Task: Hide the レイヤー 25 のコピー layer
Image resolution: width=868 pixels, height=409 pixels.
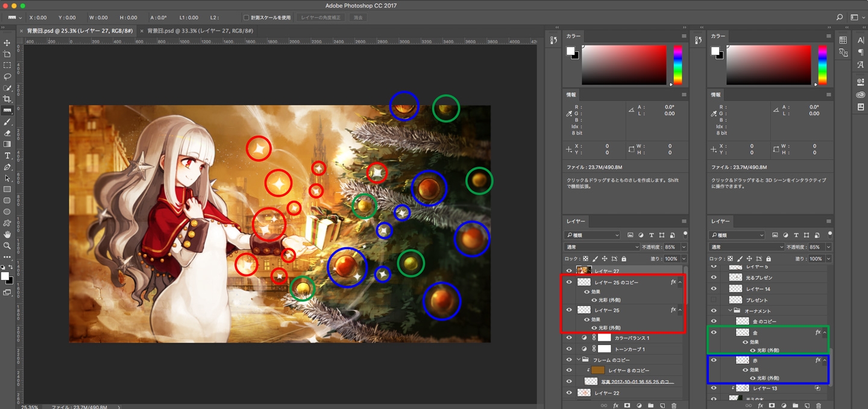Action: pos(569,282)
